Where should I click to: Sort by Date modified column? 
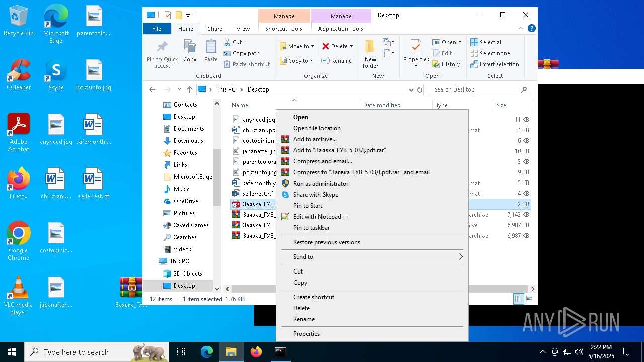396,105
